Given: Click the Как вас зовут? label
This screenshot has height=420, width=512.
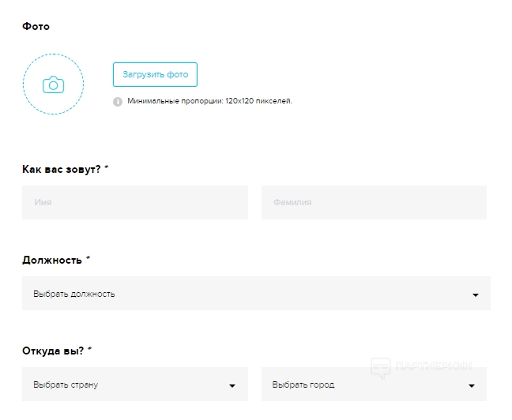Looking at the screenshot, I should click(x=62, y=169).
